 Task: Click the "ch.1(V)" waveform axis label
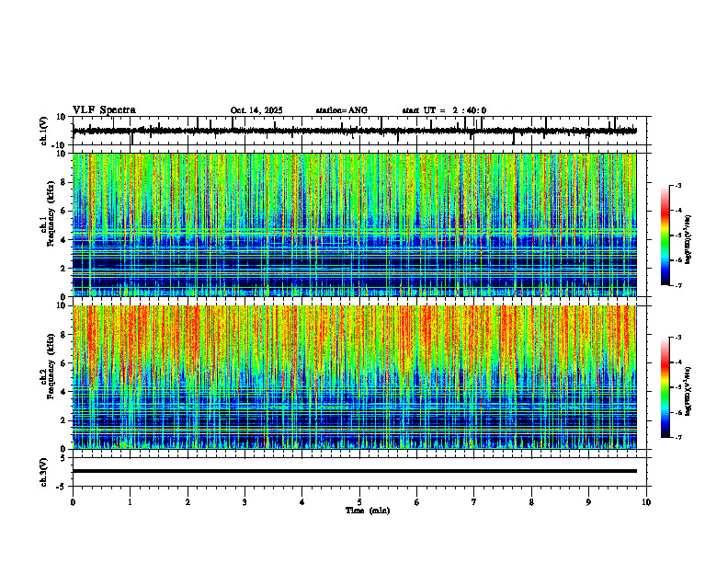pyautogui.click(x=44, y=131)
